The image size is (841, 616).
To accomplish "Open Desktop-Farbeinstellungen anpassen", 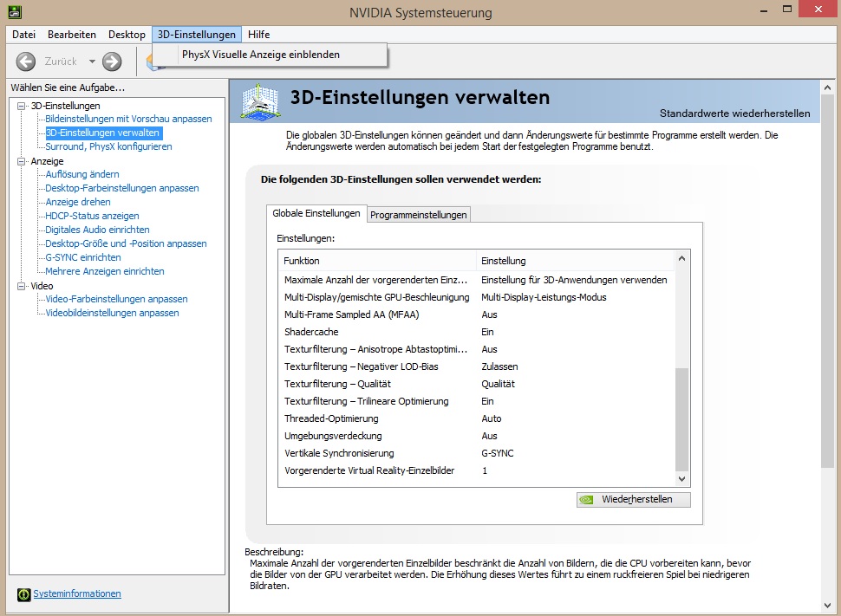I will 121,188.
